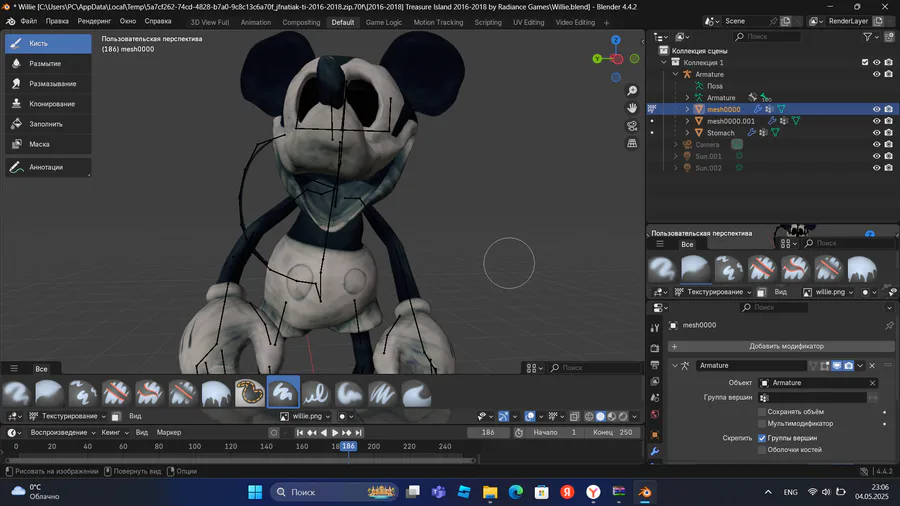This screenshot has height=506, width=900.
Task: Expand the mesh0000.001 tree item
Action: click(x=687, y=121)
